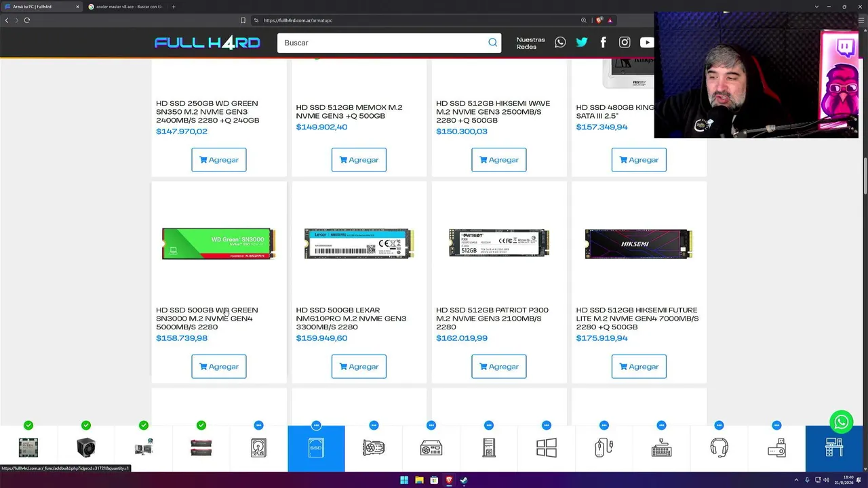This screenshot has width=868, height=488.
Task: Add the 480GB SATA III SSD to build
Action: pyautogui.click(x=639, y=160)
